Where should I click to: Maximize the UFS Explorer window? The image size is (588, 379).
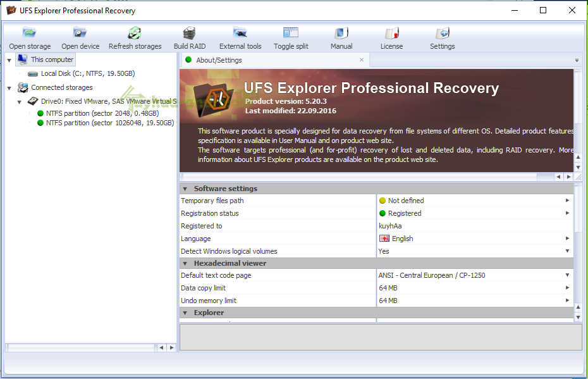[x=543, y=10]
